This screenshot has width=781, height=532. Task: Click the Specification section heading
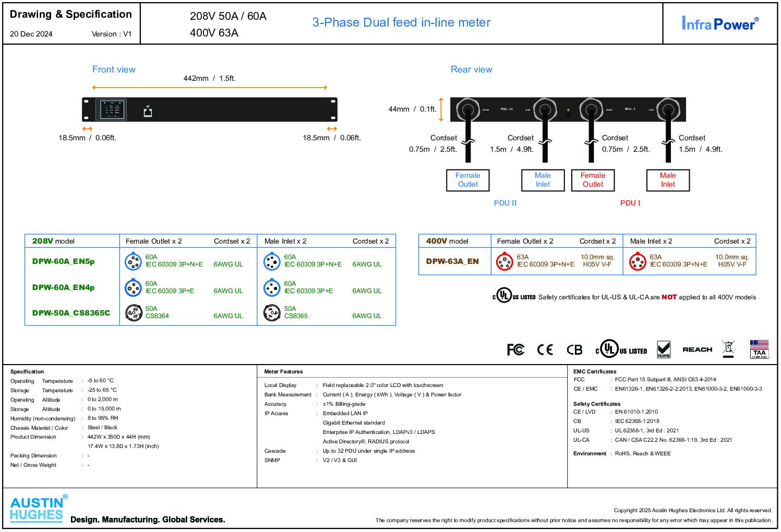point(27,371)
